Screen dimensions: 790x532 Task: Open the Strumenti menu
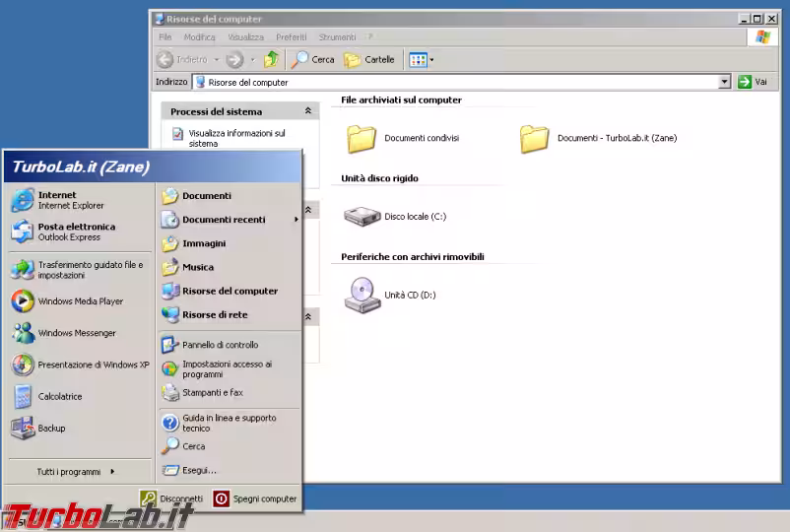[336, 37]
